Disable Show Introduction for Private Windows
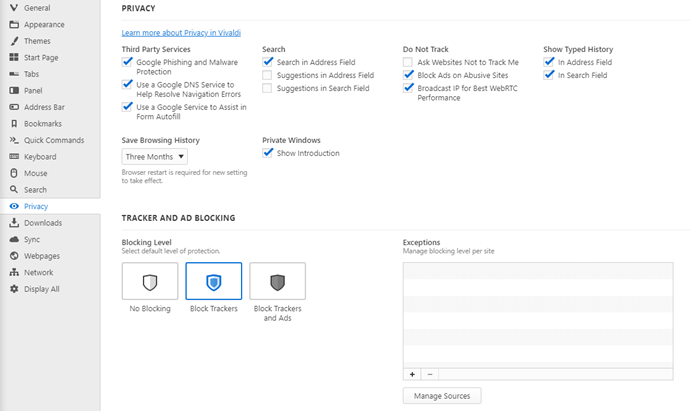This screenshot has height=411, width=700. [267, 153]
